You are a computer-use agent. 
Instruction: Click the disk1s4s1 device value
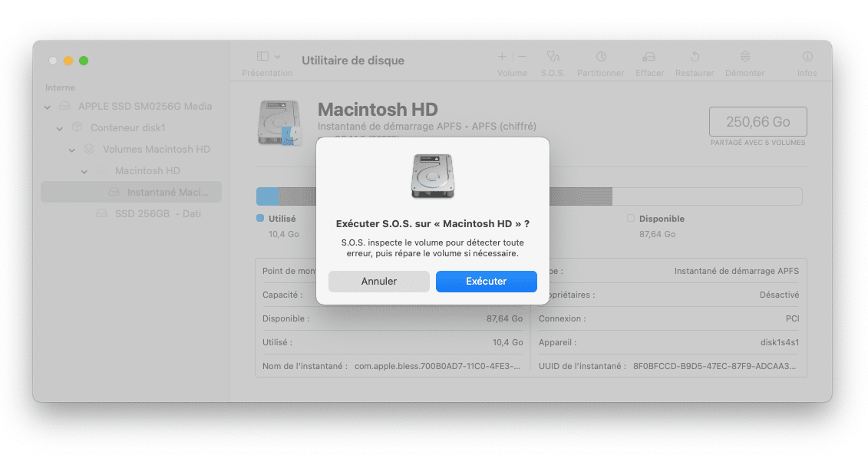pos(780,343)
